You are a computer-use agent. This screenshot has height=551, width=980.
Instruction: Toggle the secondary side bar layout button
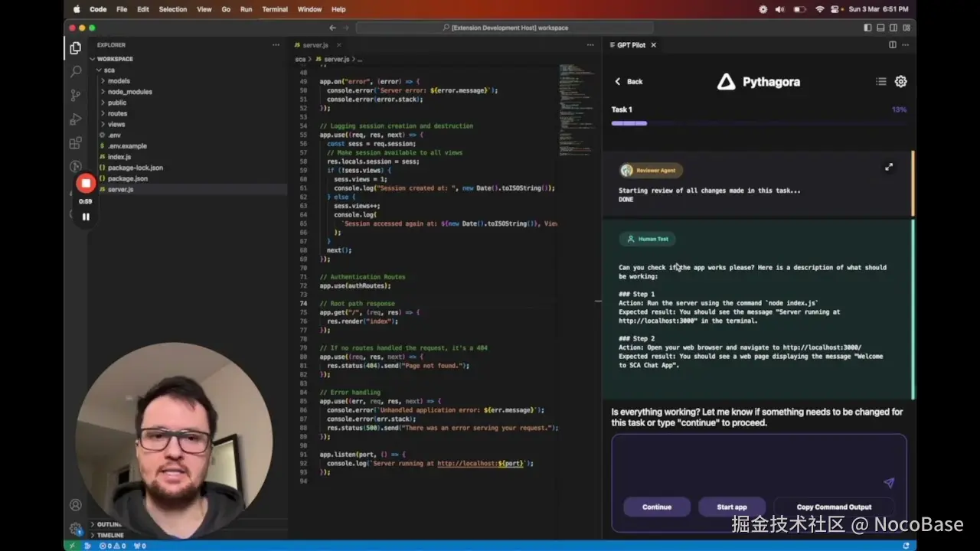pyautogui.click(x=894, y=28)
